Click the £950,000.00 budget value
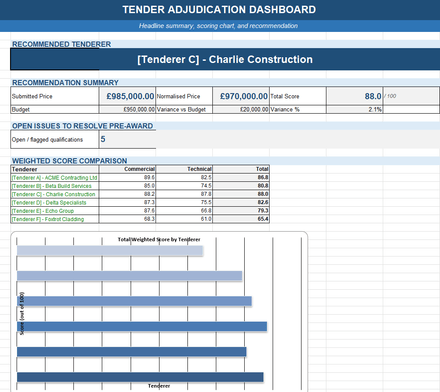The width and height of the screenshot is (440, 392). (127, 109)
